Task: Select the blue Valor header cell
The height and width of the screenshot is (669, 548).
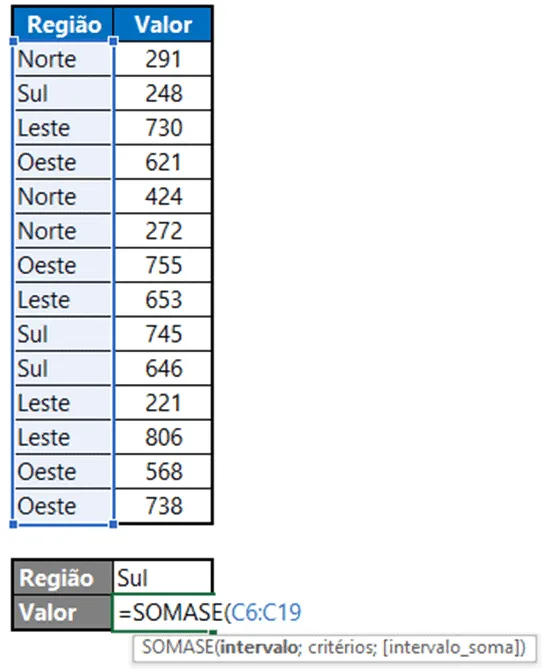Action: [x=163, y=24]
